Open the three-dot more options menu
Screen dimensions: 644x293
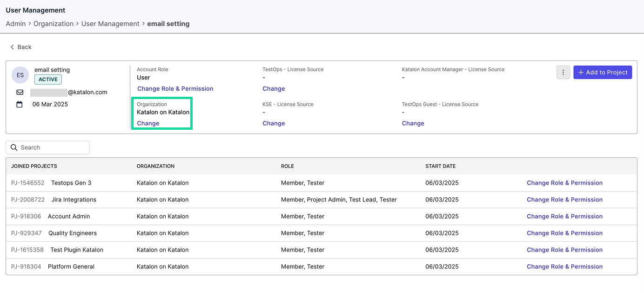coord(563,72)
